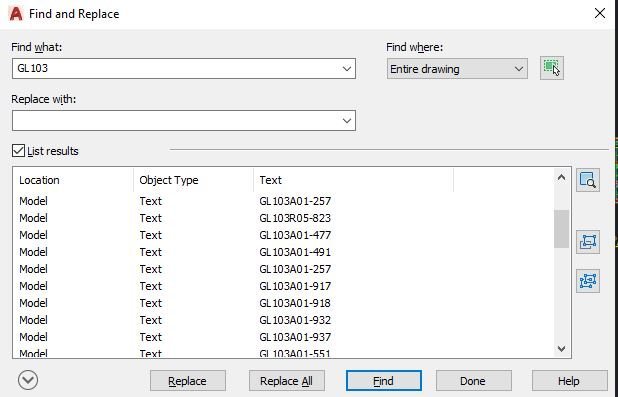This screenshot has width=618, height=397.
Task: Click Create selection set from highlighted objects icon
Action: 588,242
